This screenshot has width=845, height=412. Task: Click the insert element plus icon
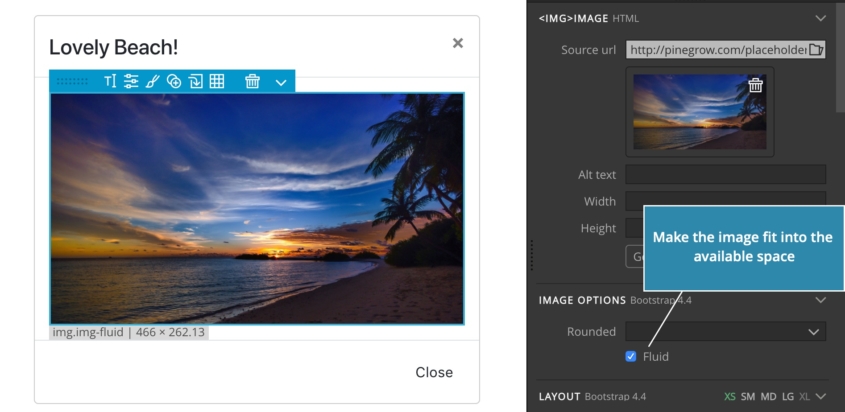click(174, 81)
